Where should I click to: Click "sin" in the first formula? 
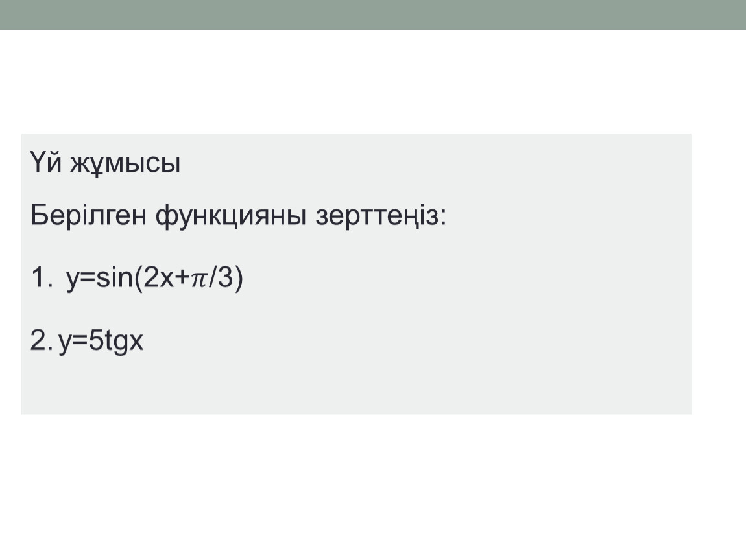114,277
